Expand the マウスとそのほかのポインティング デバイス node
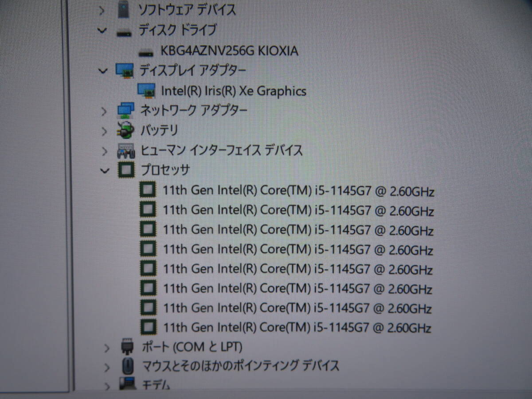 coord(107,367)
